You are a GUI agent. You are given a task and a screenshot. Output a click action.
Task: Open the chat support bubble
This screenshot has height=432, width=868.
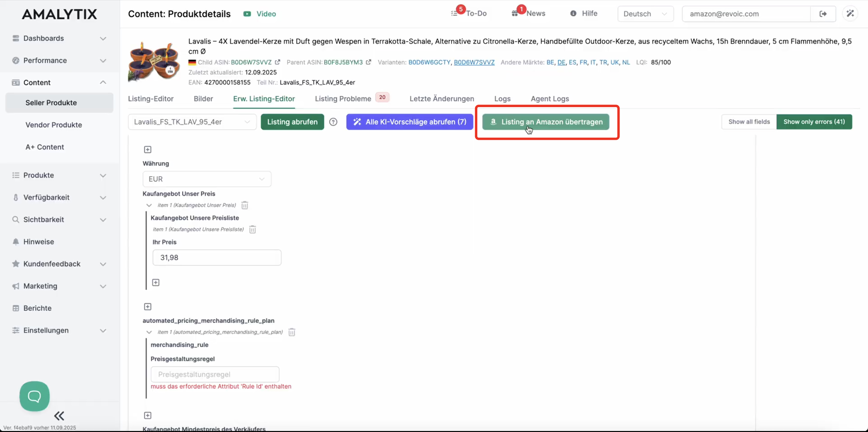point(34,396)
